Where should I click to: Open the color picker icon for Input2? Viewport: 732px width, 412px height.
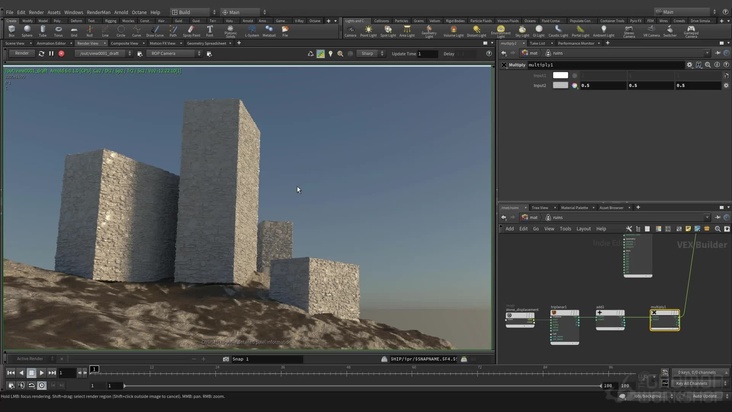coord(574,85)
